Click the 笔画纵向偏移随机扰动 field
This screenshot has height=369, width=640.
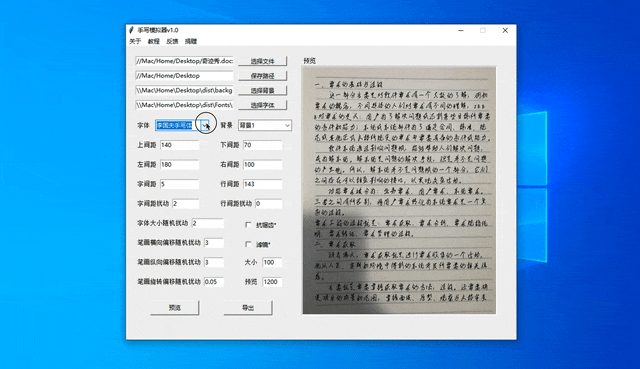(214, 262)
